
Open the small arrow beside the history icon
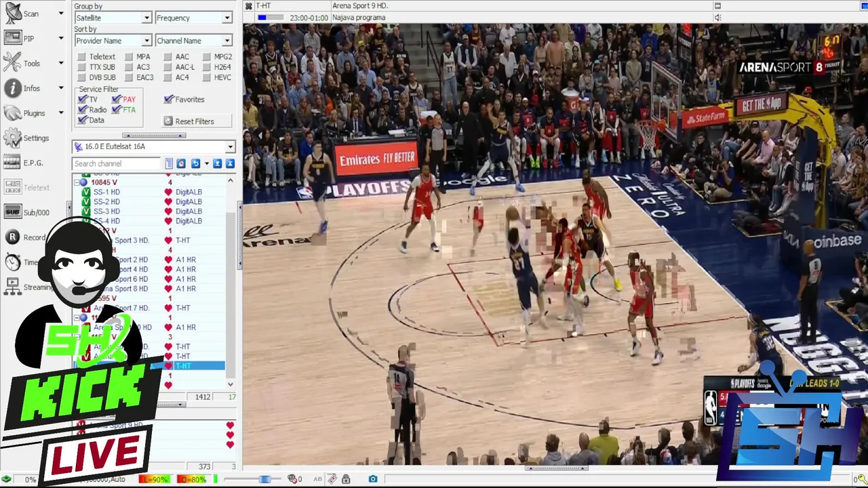(206, 163)
